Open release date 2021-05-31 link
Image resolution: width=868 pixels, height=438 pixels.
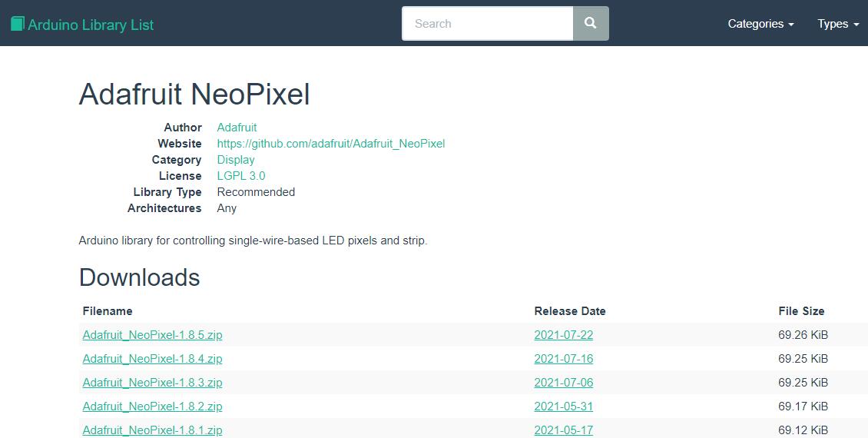pyautogui.click(x=564, y=406)
